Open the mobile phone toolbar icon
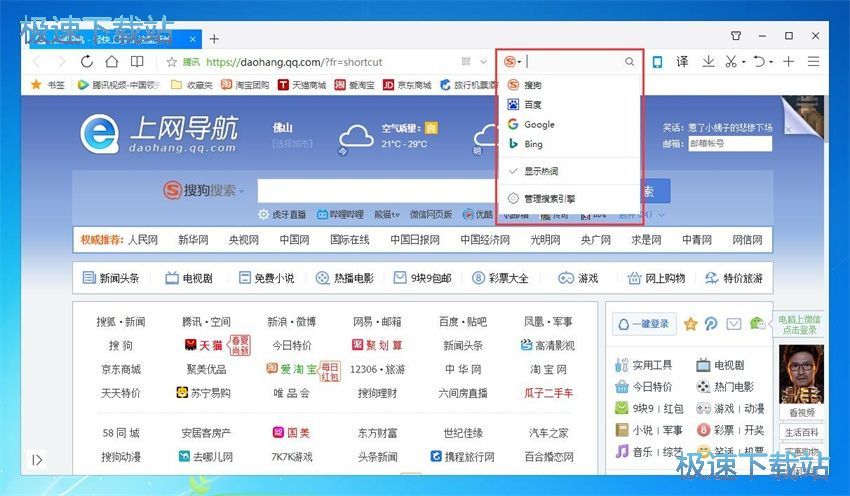The width and height of the screenshot is (850, 496). click(657, 62)
